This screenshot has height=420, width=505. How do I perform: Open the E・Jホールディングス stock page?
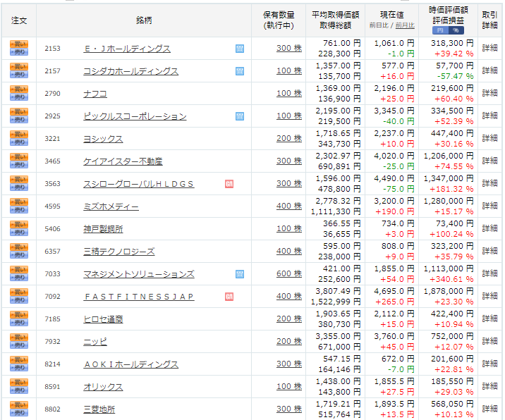[x=127, y=49]
